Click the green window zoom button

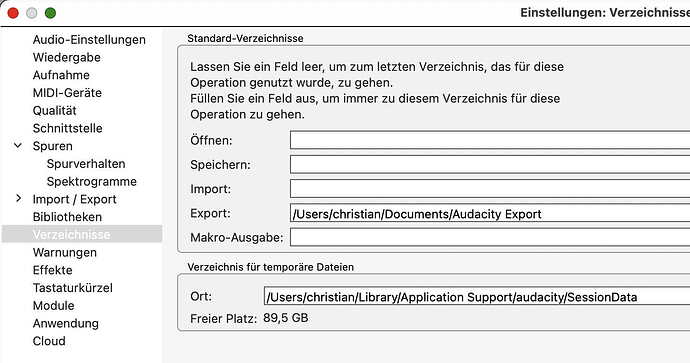click(x=51, y=13)
